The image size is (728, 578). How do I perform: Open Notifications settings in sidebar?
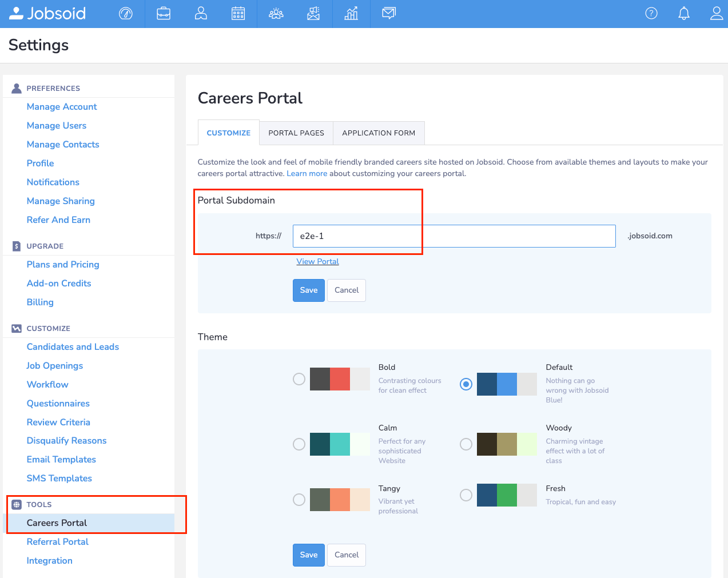click(53, 182)
